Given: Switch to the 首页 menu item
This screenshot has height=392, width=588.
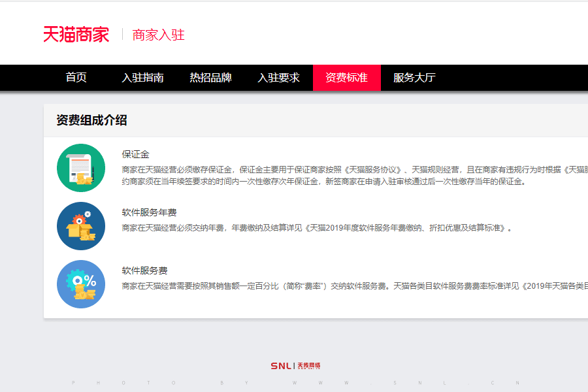Looking at the screenshot, I should 76,77.
